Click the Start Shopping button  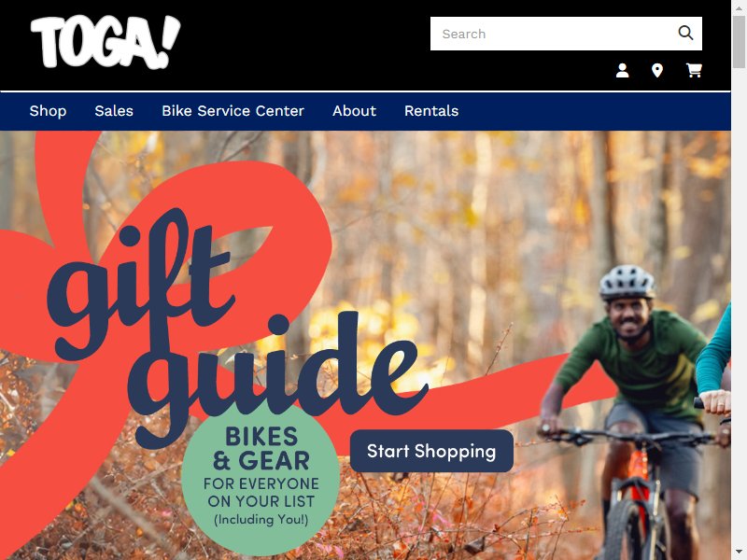[431, 451]
